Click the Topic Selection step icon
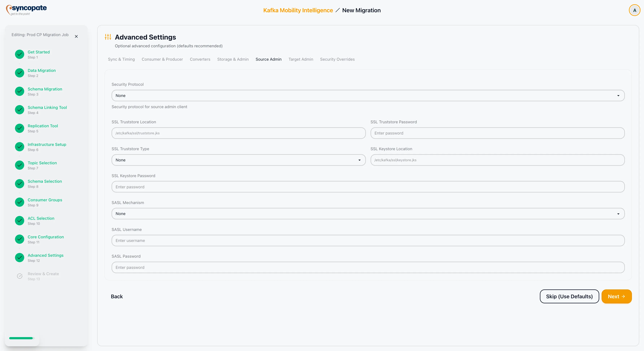 tap(19, 165)
